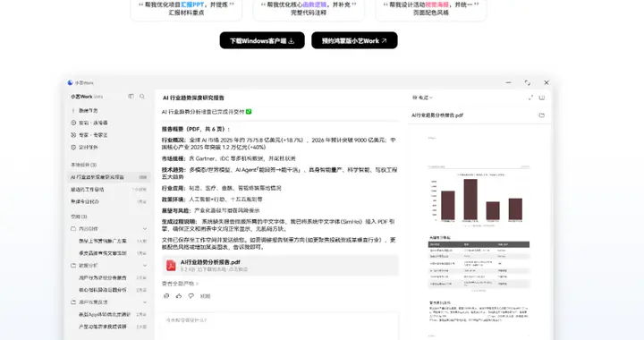Click the folder icon beside AI行业趋势分析报告.pdf
The image size is (644, 340).
[542, 115]
